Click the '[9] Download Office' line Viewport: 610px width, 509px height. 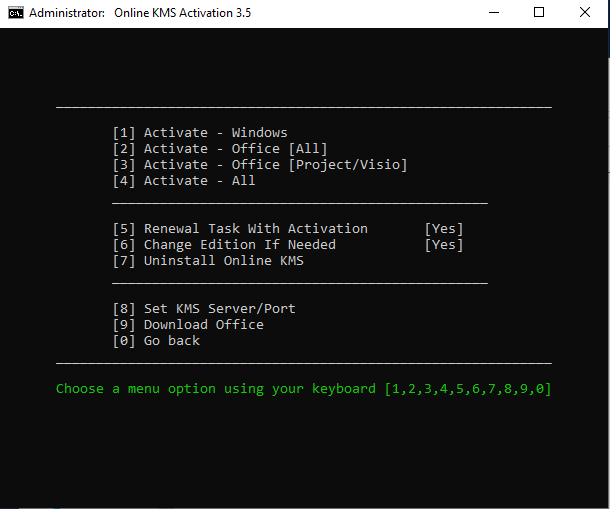tap(188, 325)
